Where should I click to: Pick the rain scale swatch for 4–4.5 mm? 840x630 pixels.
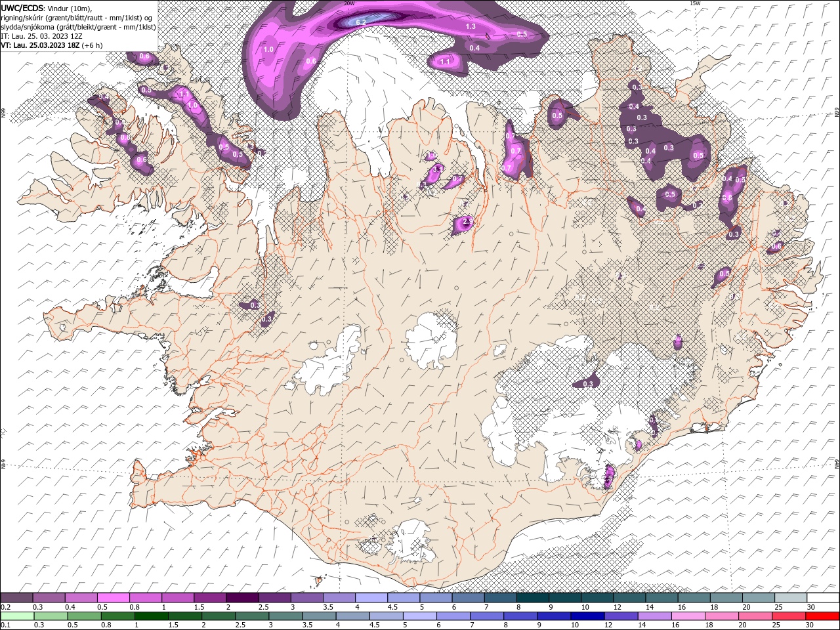click(352, 616)
